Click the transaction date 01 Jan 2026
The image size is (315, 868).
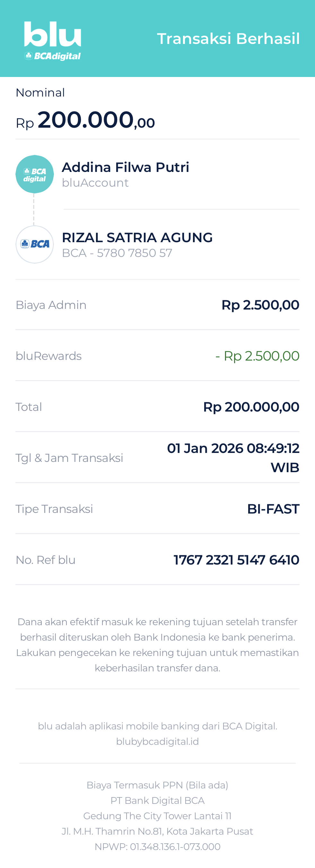click(x=205, y=448)
